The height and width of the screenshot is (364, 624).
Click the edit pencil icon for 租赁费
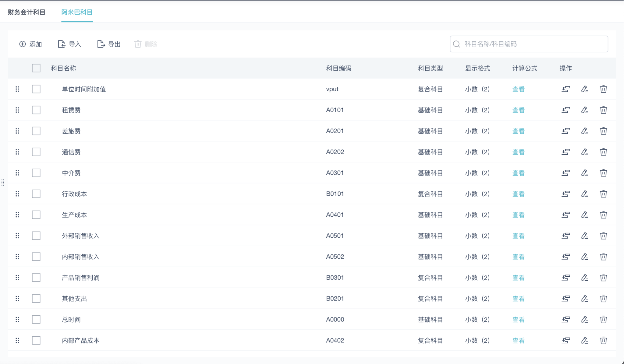click(584, 110)
